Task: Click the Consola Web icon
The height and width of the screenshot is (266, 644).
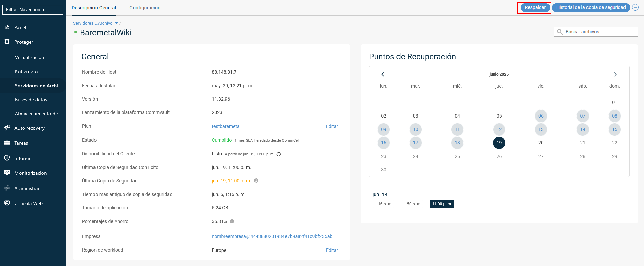Action: (7, 203)
